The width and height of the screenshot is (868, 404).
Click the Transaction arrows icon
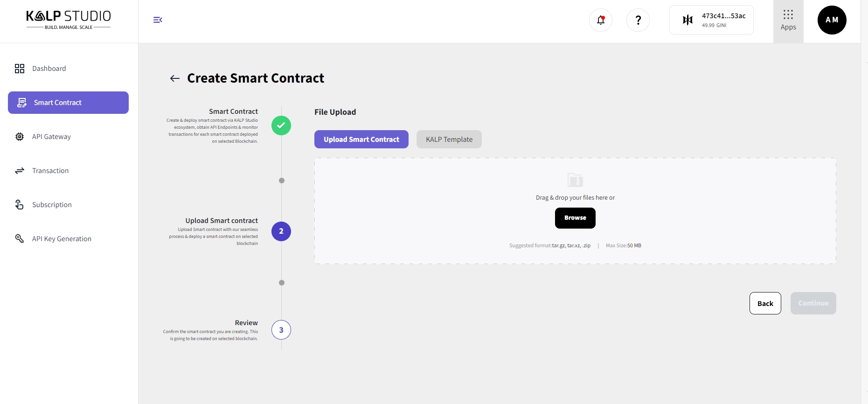coord(20,171)
